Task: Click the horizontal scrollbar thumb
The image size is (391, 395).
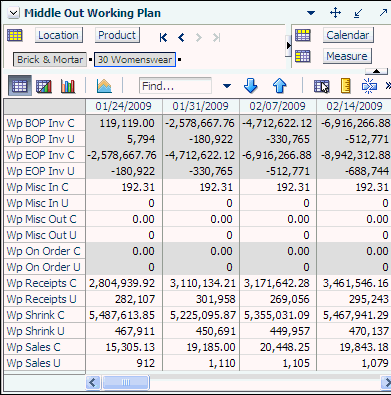Action: coord(126,382)
